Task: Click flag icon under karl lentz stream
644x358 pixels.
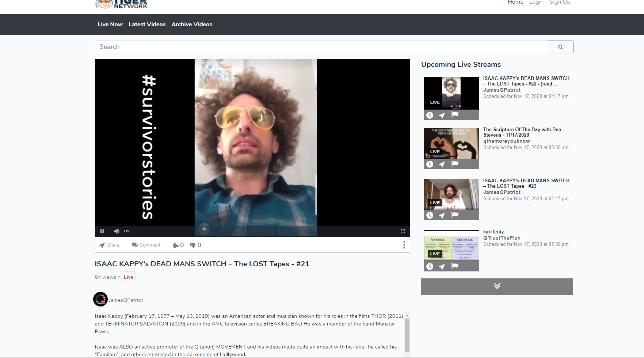Action: tap(455, 266)
